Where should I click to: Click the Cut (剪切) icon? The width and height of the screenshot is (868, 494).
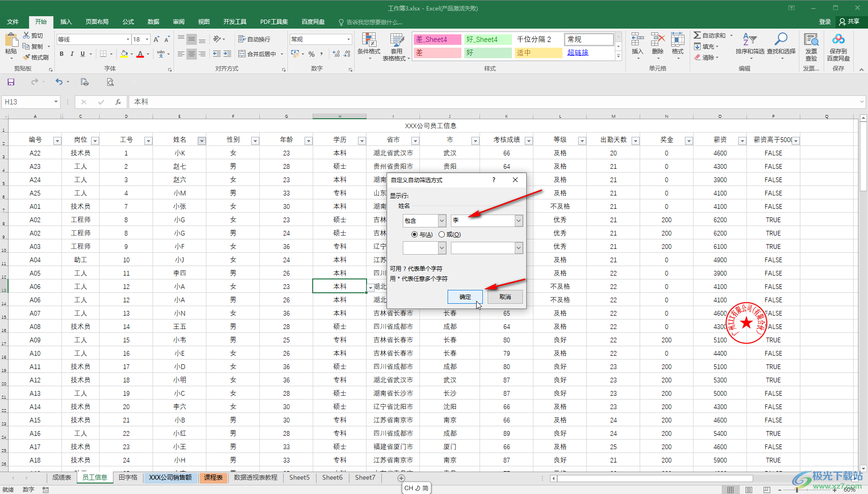[x=27, y=36]
